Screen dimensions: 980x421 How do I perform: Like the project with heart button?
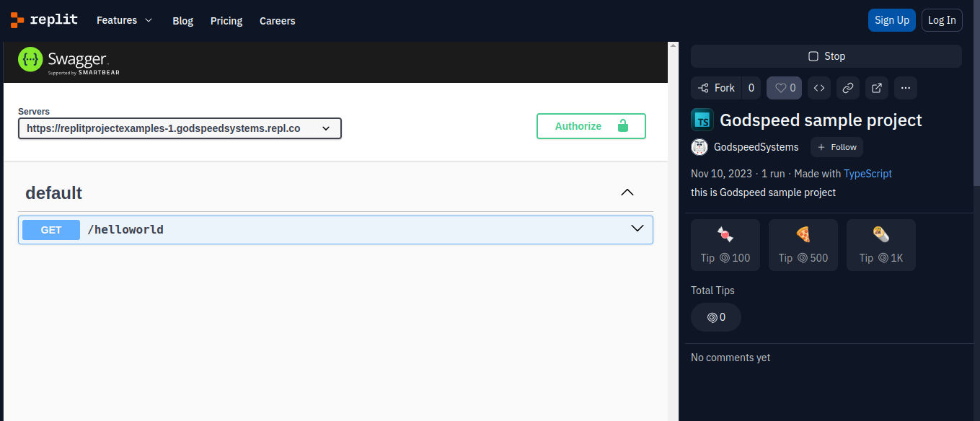(x=785, y=88)
